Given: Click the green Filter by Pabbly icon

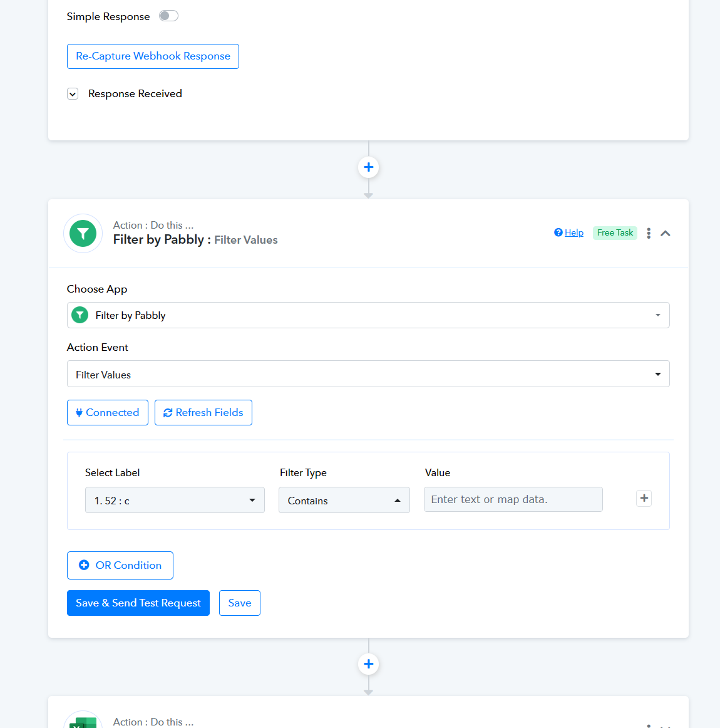Looking at the screenshot, I should coord(83,233).
